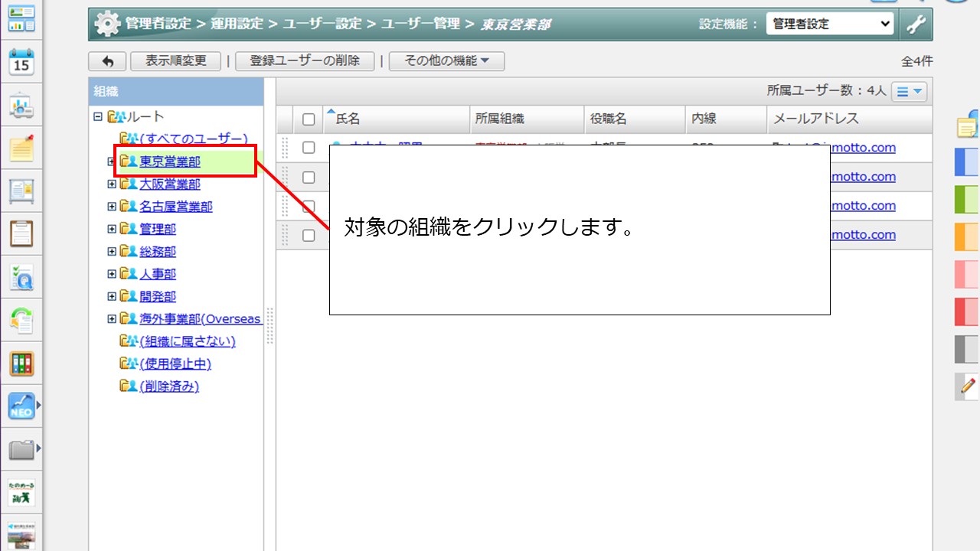Click the back arrow button

107,61
